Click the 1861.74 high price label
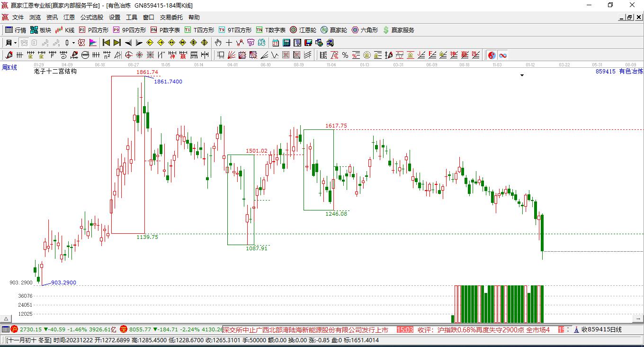Image resolution: width=644 pixels, height=347 pixels. 147,72
